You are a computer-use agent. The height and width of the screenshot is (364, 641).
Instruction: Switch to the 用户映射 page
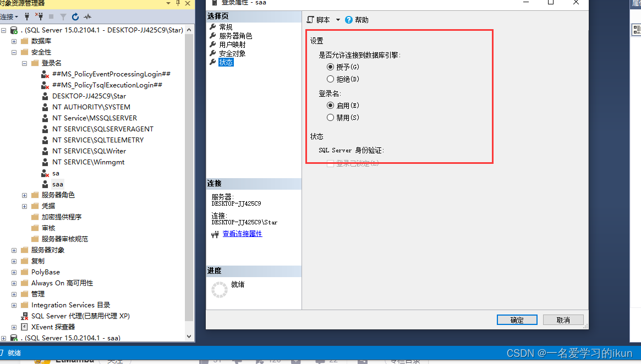coord(232,45)
